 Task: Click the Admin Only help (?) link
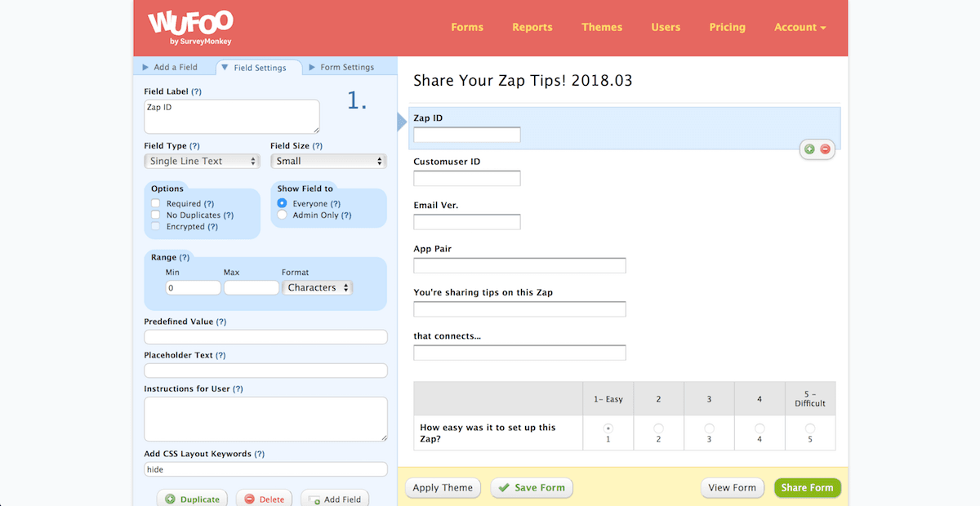345,215
